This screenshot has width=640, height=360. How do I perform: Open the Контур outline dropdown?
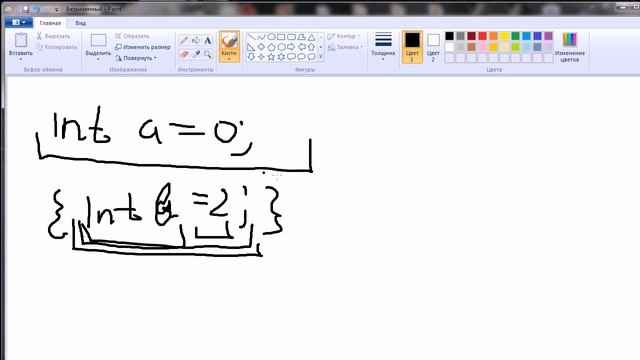coord(344,36)
